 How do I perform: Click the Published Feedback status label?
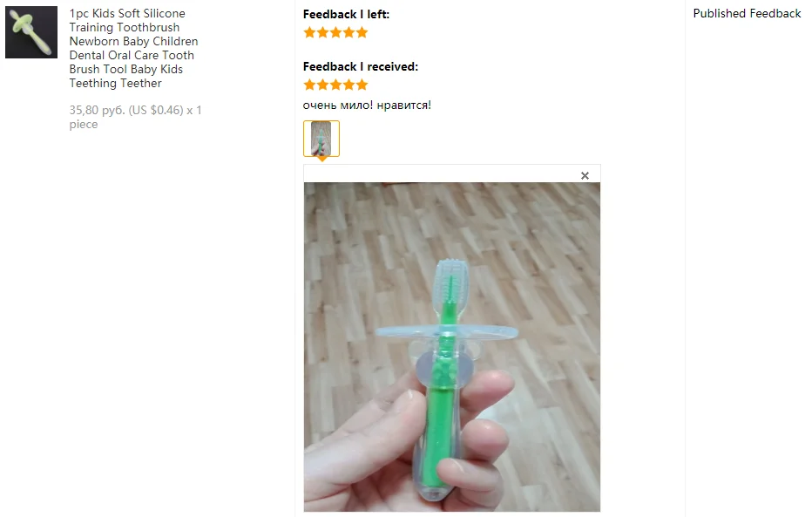(x=747, y=13)
